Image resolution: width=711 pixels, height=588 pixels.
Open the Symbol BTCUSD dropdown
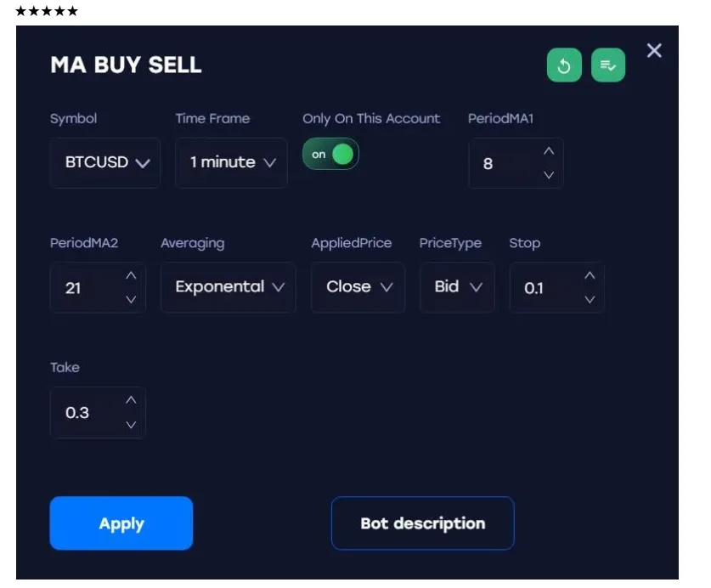106,162
